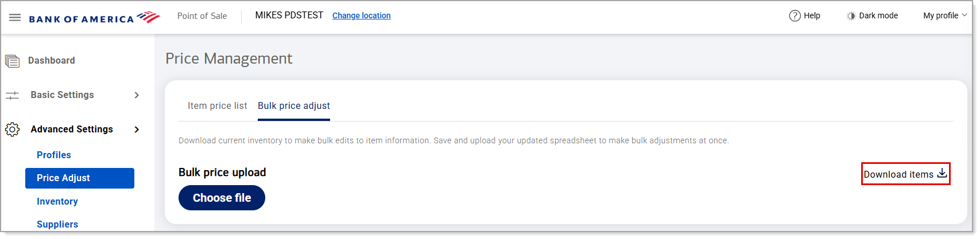The image size is (980, 239).
Task: Toggle Dark mode on
Action: 872,16
